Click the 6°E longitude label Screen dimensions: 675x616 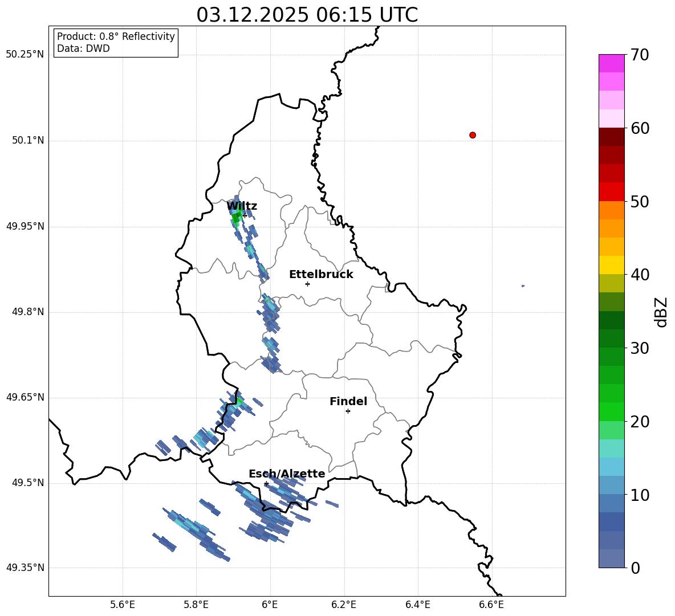coord(270,605)
